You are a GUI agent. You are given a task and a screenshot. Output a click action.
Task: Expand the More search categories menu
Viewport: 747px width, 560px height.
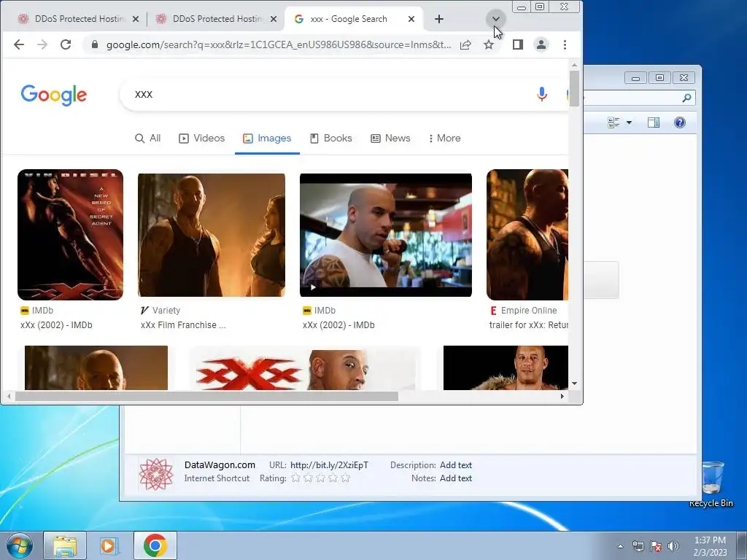coord(444,138)
